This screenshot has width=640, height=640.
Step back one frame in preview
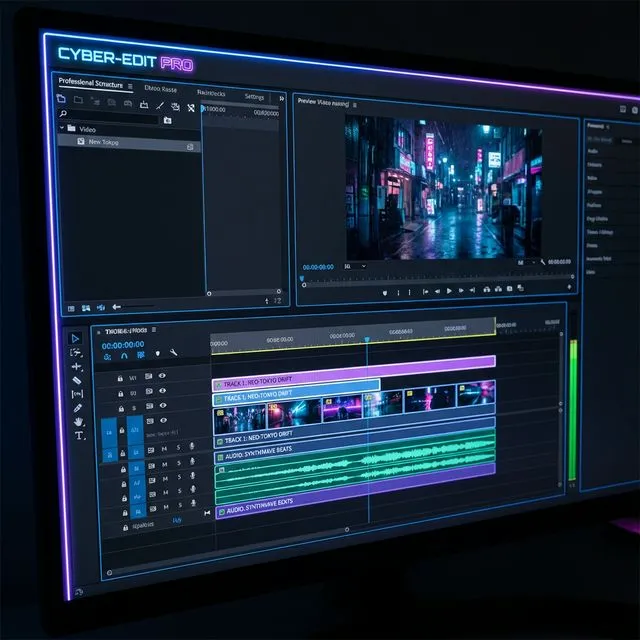pyautogui.click(x=437, y=291)
